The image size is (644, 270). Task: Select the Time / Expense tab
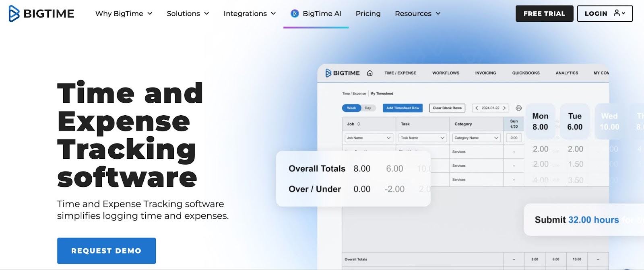(400, 73)
